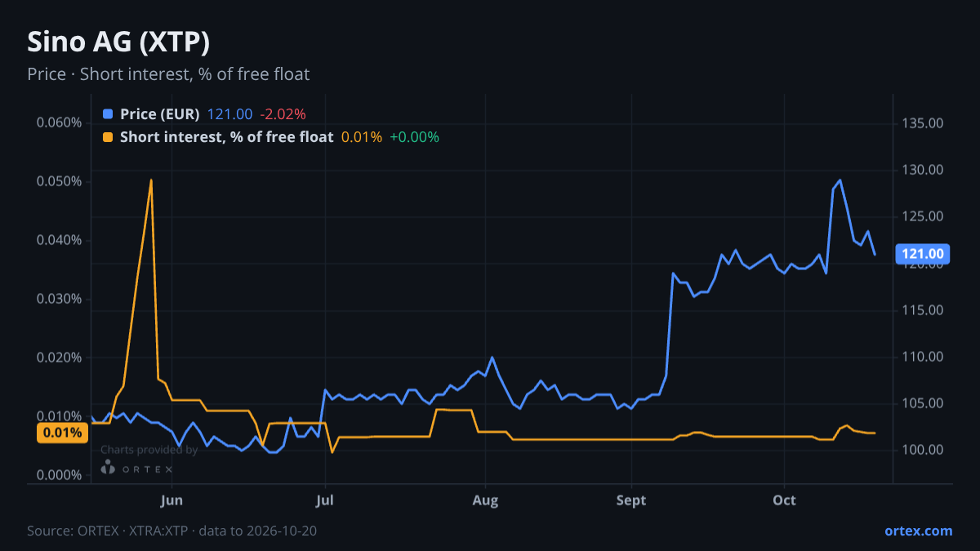Click the source line 'Source: ORTEX · XTRA:XTP'
The height and width of the screenshot is (551, 980).
coord(109,531)
